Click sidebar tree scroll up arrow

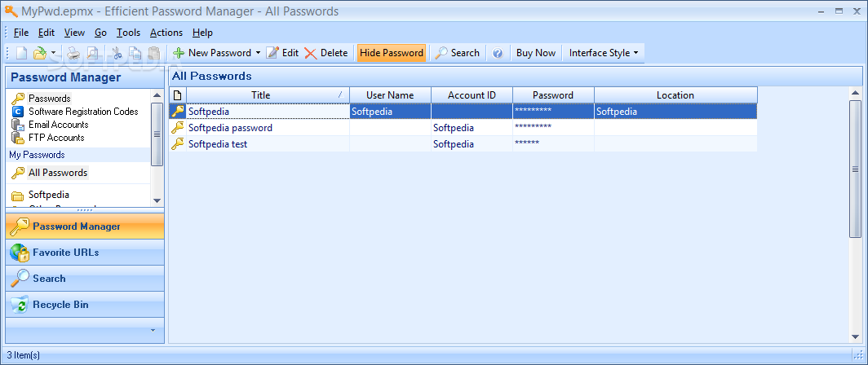point(157,95)
